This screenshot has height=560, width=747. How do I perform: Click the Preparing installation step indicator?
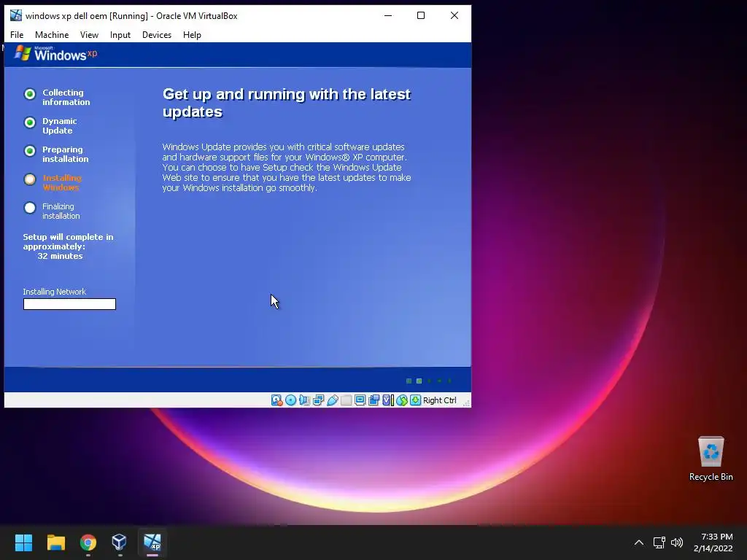pos(29,151)
